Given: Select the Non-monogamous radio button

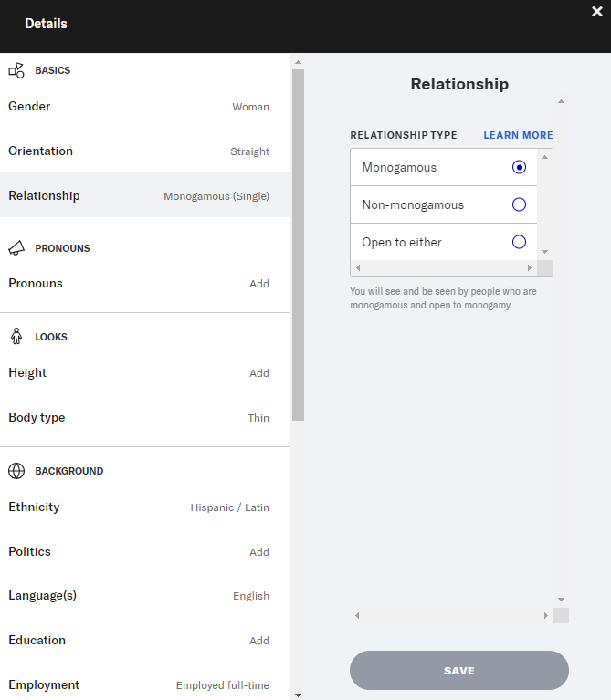Looking at the screenshot, I should (519, 205).
